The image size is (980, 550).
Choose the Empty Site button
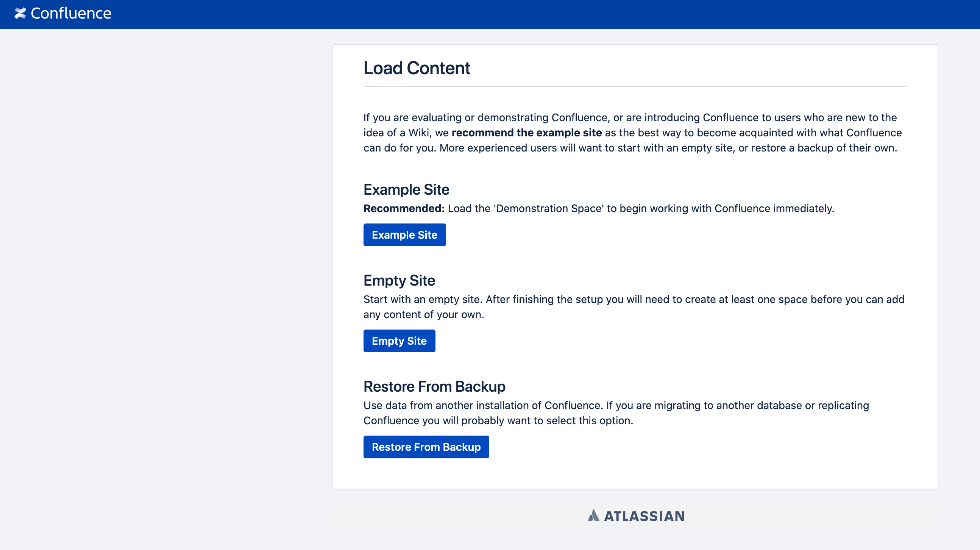pyautogui.click(x=399, y=341)
